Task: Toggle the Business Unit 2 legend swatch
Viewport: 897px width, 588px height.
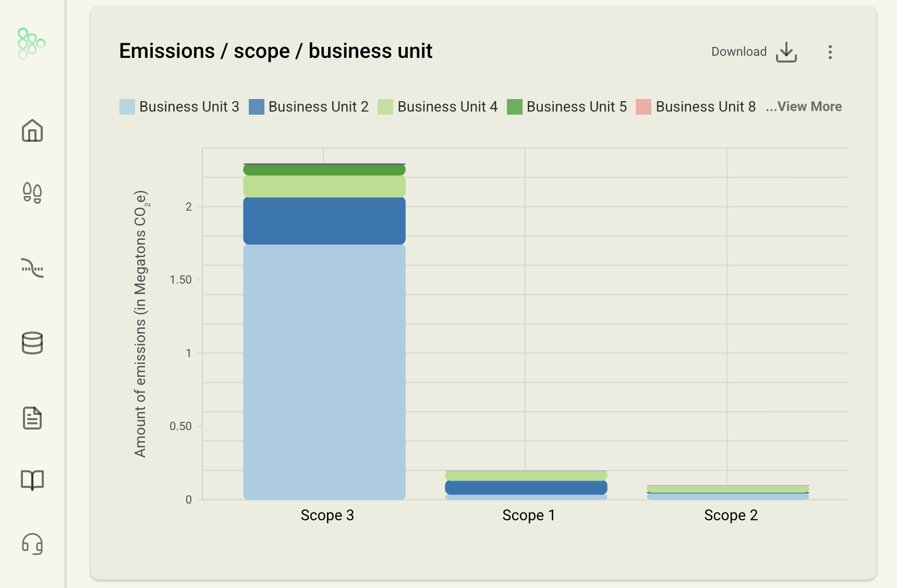Action: click(257, 107)
